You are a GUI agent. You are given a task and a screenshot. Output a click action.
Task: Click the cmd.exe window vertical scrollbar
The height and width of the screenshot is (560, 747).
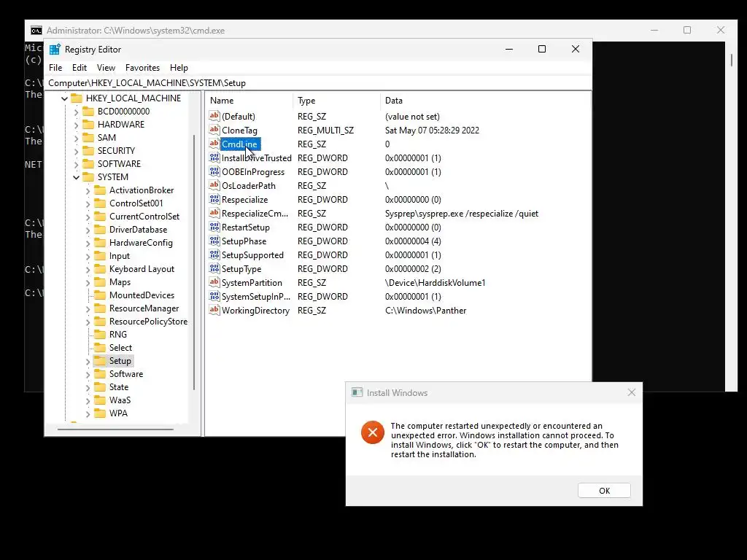731,60
